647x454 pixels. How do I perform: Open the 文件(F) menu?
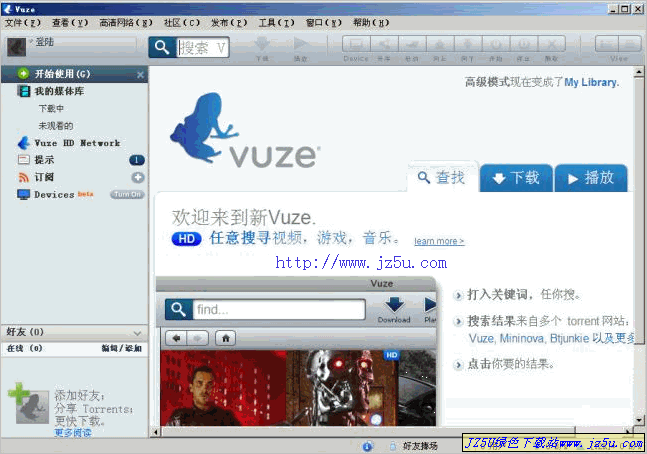(23, 23)
